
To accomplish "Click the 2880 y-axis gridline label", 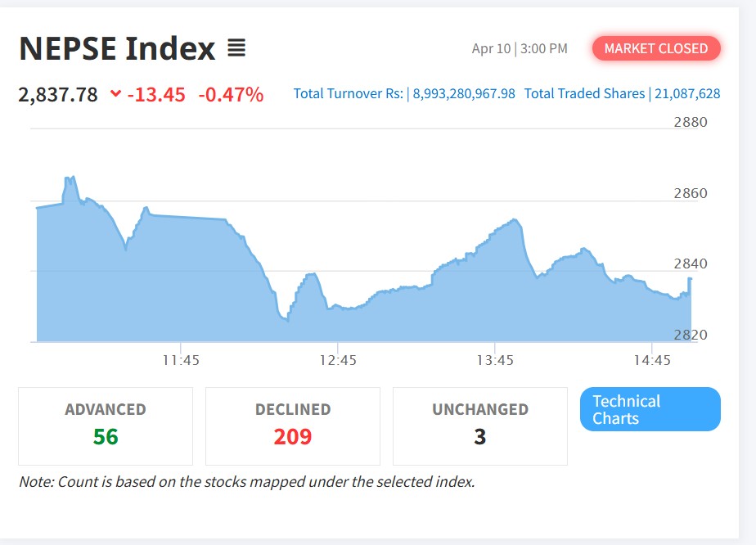I will (x=690, y=123).
